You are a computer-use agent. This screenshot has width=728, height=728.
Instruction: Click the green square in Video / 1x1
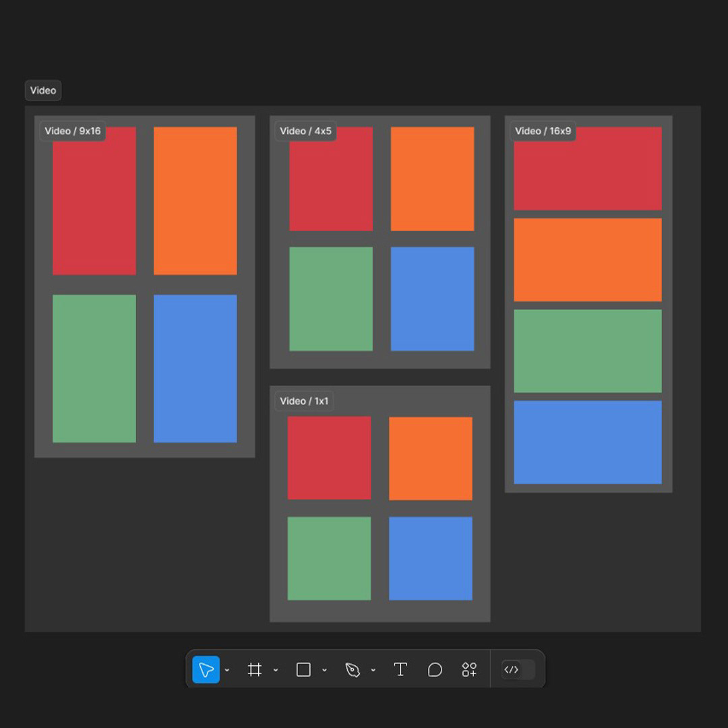click(329, 559)
